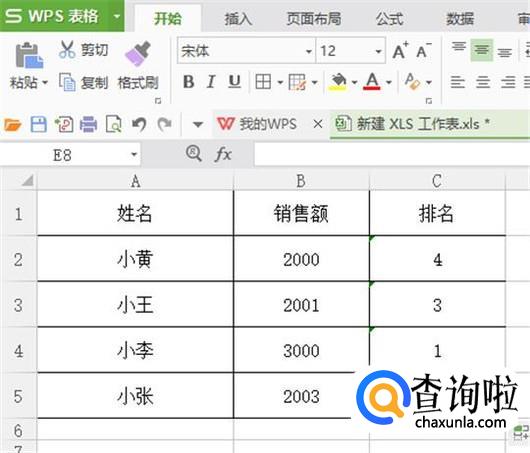Image resolution: width=530 pixels, height=453 pixels.
Task: Apply the red font color swatch
Action: point(372,81)
